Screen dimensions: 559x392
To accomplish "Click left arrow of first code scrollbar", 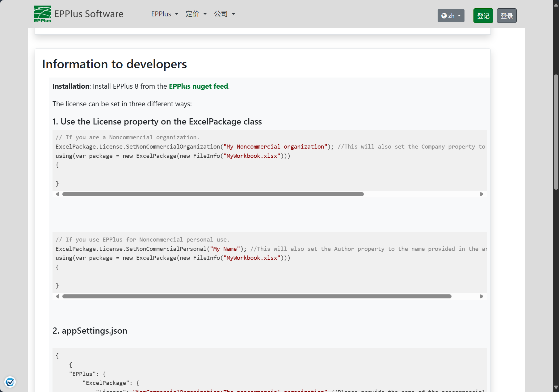I will coord(57,194).
